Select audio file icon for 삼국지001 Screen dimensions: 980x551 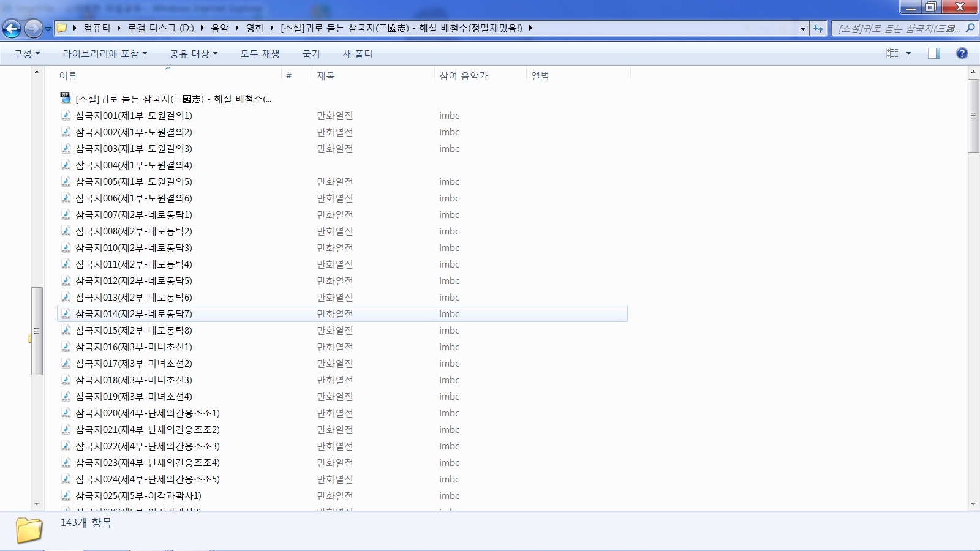coord(66,116)
